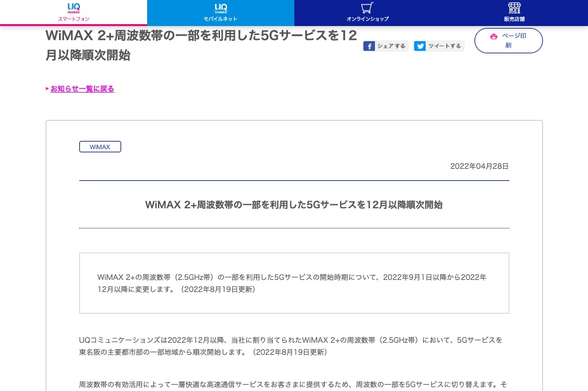This screenshot has width=588, height=391.
Task: Click the UQ mobile logo
Action: [74, 8]
